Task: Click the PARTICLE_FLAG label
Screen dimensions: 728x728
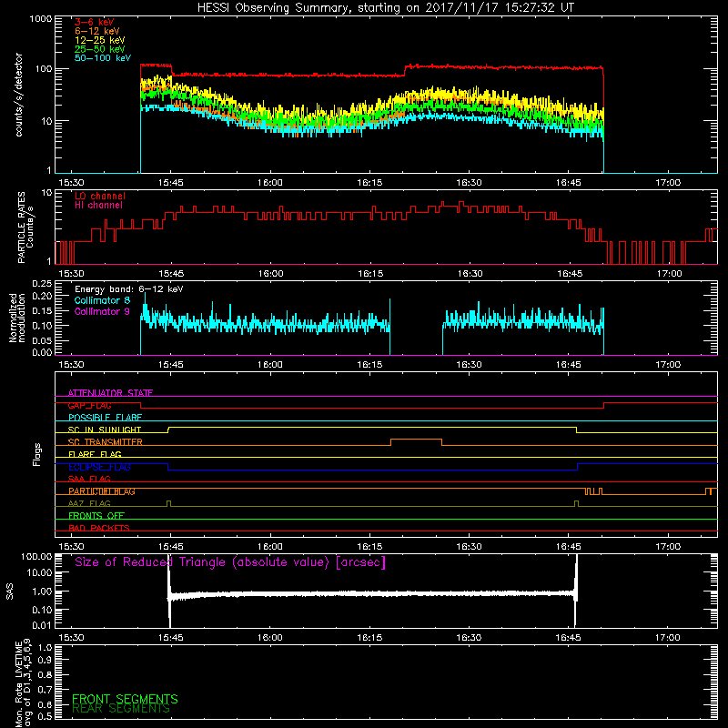Action: (102, 491)
